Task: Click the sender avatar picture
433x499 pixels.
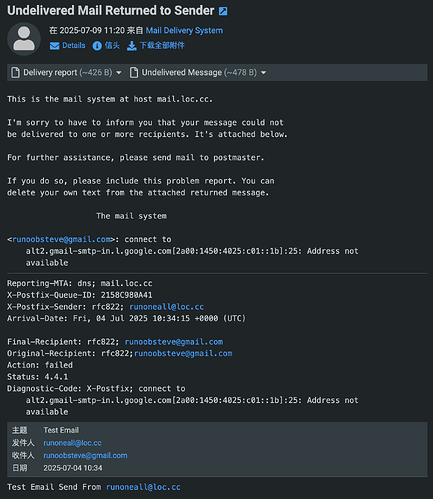Action: click(24, 39)
